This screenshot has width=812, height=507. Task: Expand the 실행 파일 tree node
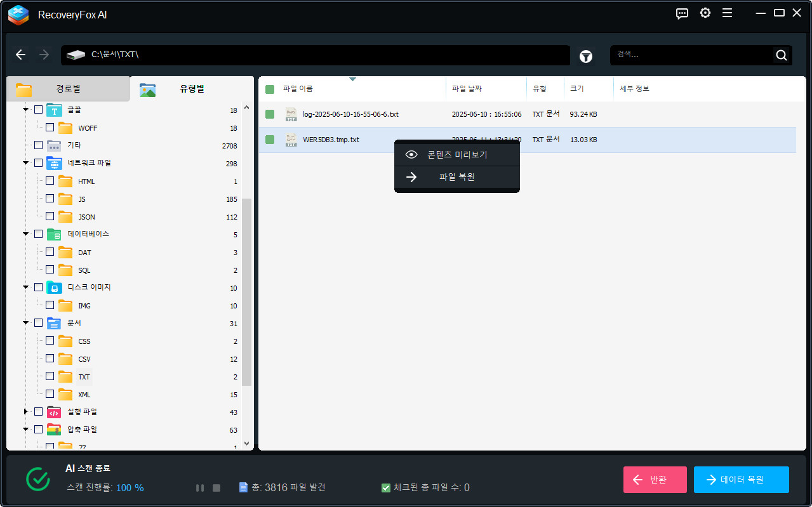pyautogui.click(x=26, y=412)
